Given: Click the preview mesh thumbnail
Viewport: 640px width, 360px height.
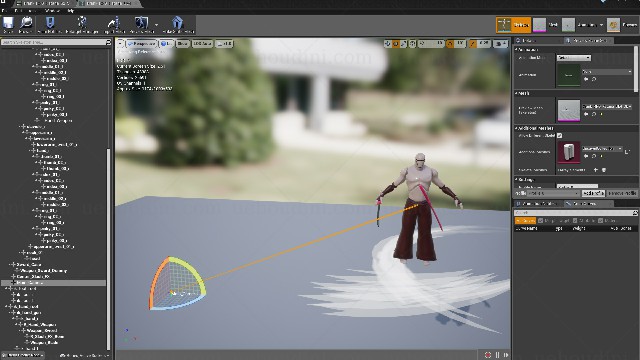Looking at the screenshot, I should 569,110.
